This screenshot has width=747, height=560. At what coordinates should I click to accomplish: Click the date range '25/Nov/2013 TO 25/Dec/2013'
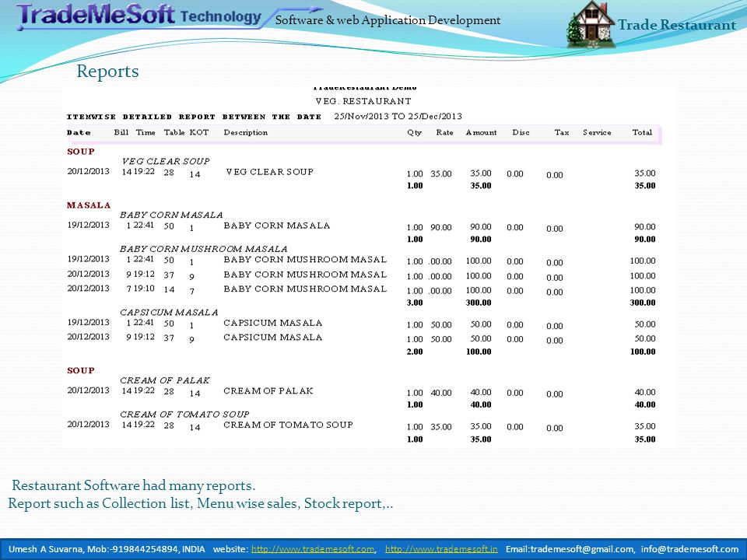(398, 116)
